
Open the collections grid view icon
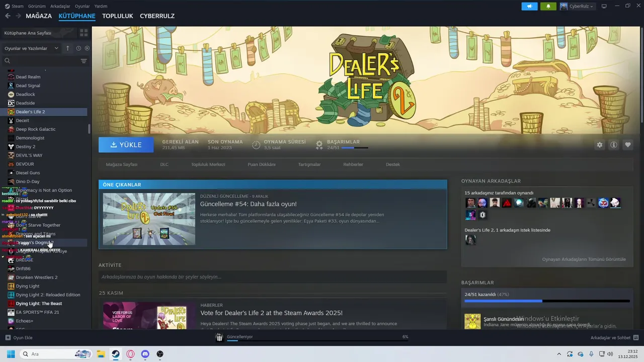pyautogui.click(x=84, y=33)
